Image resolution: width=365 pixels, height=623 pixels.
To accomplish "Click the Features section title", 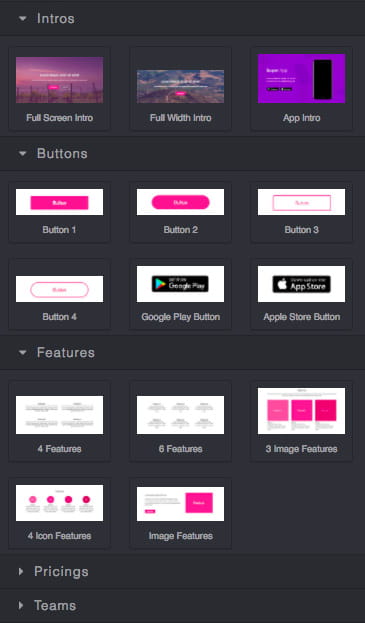I will tap(66, 353).
